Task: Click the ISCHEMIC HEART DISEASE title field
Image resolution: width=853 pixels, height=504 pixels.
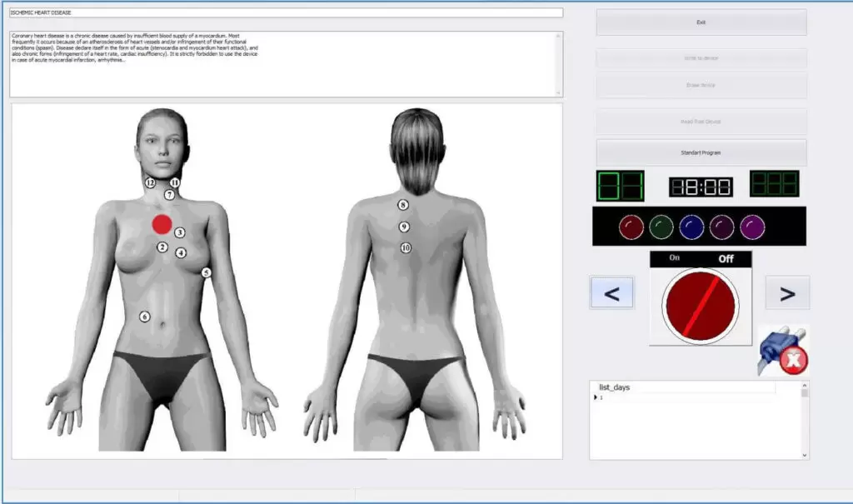Action: (286, 12)
